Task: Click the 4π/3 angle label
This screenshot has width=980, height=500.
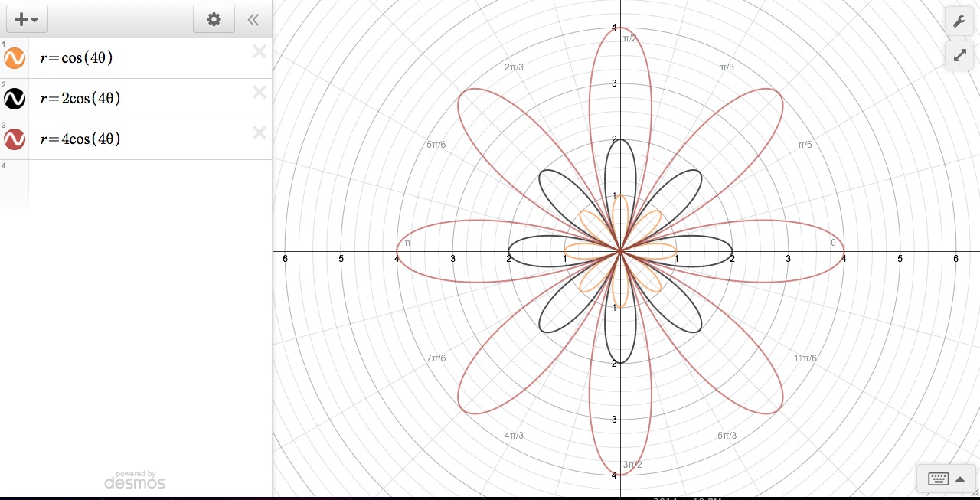Action: click(x=514, y=436)
